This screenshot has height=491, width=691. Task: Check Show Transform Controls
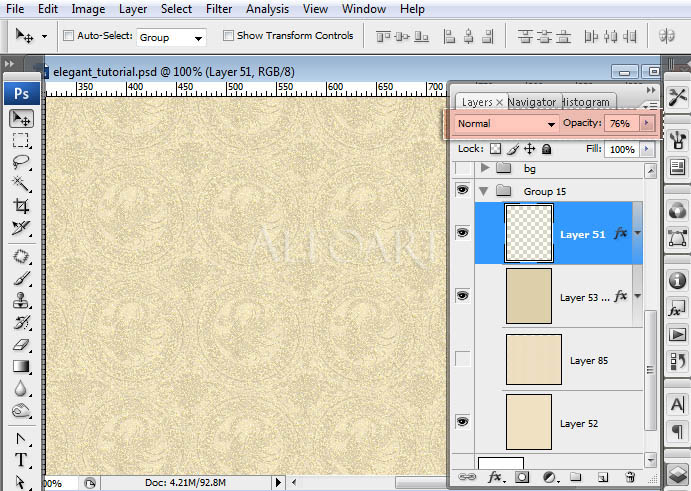(x=229, y=36)
